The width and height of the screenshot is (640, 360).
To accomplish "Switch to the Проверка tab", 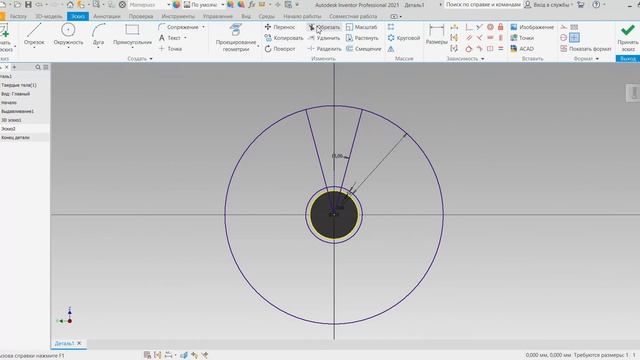I will tap(141, 16).
